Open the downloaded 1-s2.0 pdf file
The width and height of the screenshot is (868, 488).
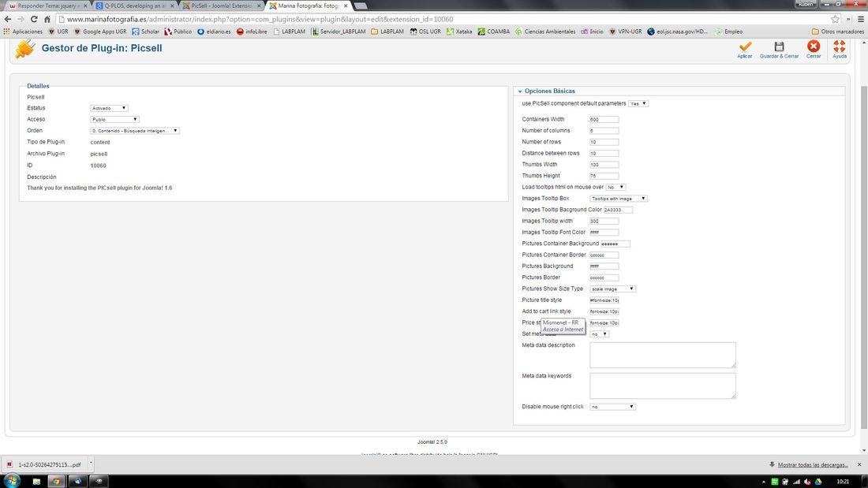click(46, 464)
